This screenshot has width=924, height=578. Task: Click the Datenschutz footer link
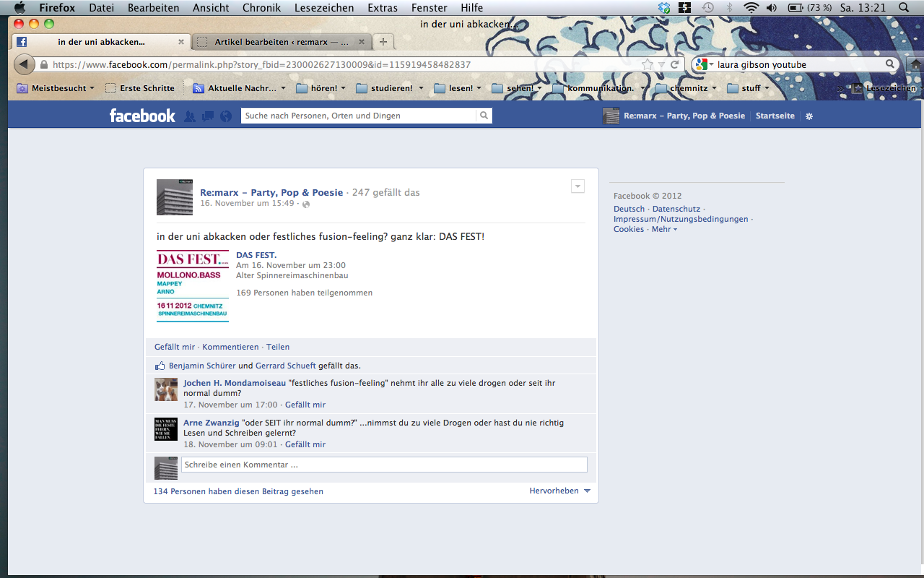point(676,209)
